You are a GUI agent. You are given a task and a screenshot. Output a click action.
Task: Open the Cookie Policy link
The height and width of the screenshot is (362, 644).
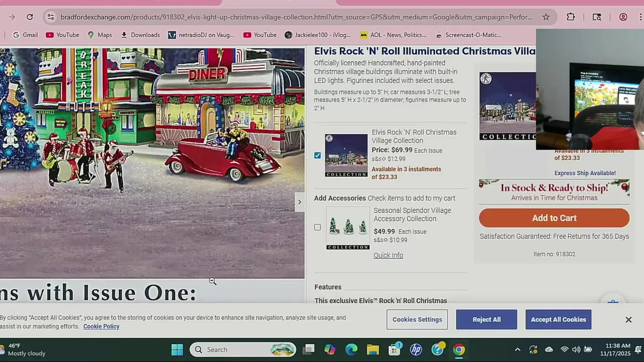[101, 326]
